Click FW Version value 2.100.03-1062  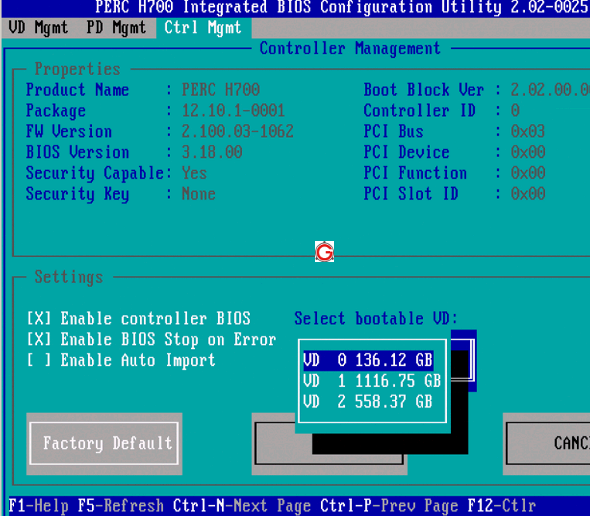click(x=237, y=131)
